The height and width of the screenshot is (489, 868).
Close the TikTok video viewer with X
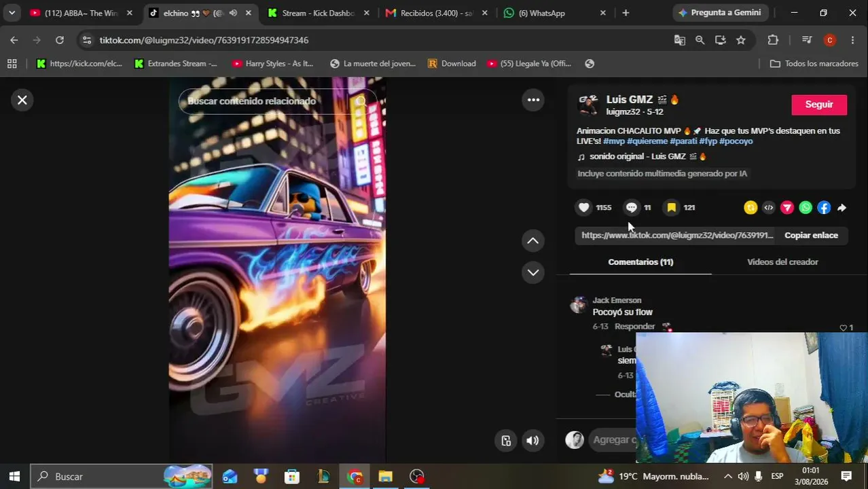(x=22, y=101)
